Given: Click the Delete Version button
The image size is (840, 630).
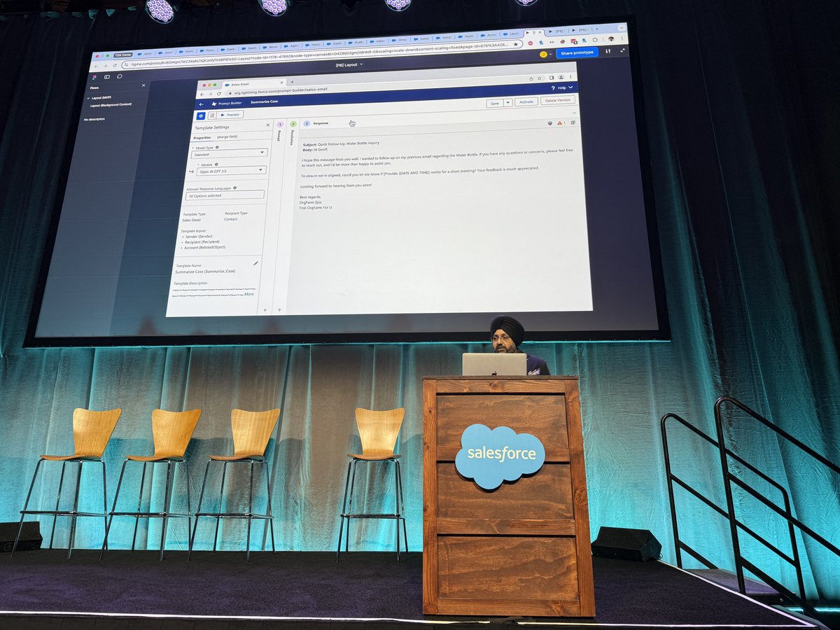Looking at the screenshot, I should click(558, 101).
